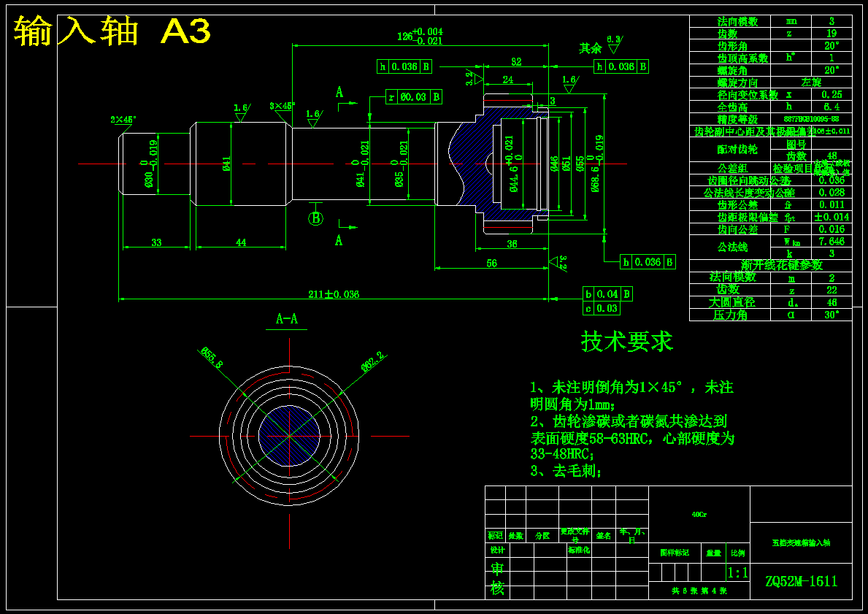Click the 左旋 table value
The image size is (868, 614).
pyautogui.click(x=812, y=82)
